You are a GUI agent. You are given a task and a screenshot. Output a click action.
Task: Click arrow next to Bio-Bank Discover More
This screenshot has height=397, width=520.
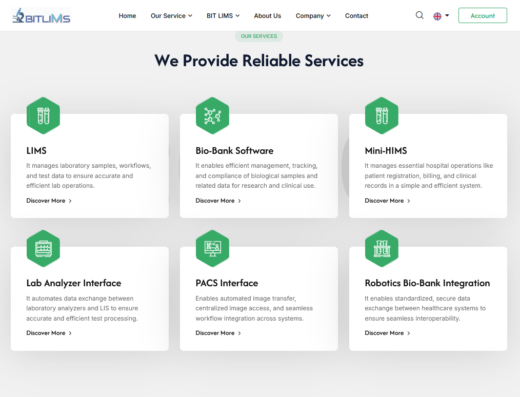[239, 201]
